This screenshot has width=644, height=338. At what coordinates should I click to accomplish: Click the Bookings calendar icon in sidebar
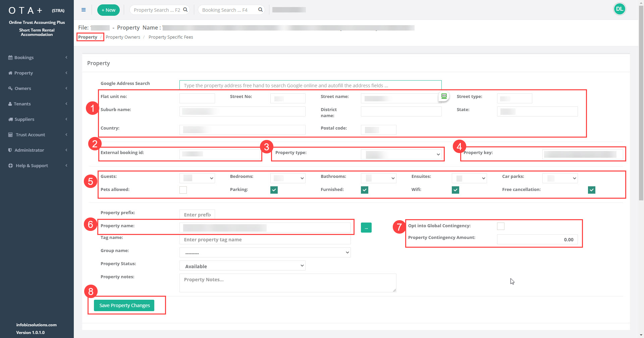coord(10,57)
